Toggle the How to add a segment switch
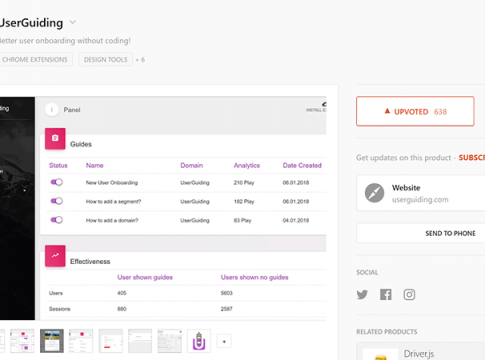The height and width of the screenshot is (360, 485). 57,201
